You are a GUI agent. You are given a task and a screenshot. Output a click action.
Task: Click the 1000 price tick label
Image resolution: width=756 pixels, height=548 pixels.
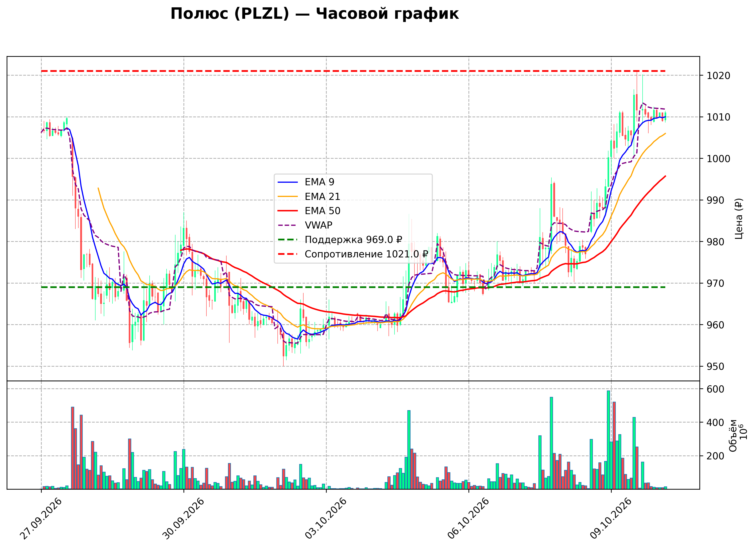coord(718,159)
